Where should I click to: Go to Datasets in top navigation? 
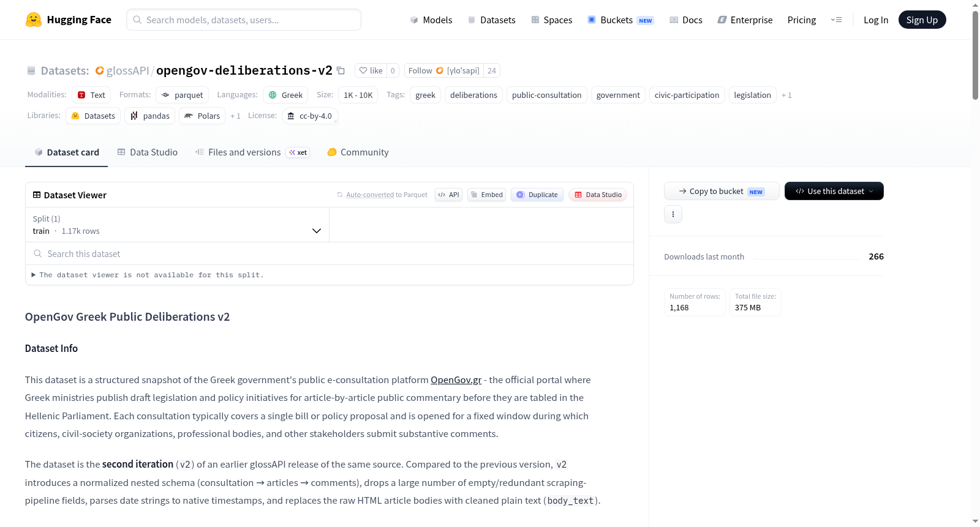(491, 20)
